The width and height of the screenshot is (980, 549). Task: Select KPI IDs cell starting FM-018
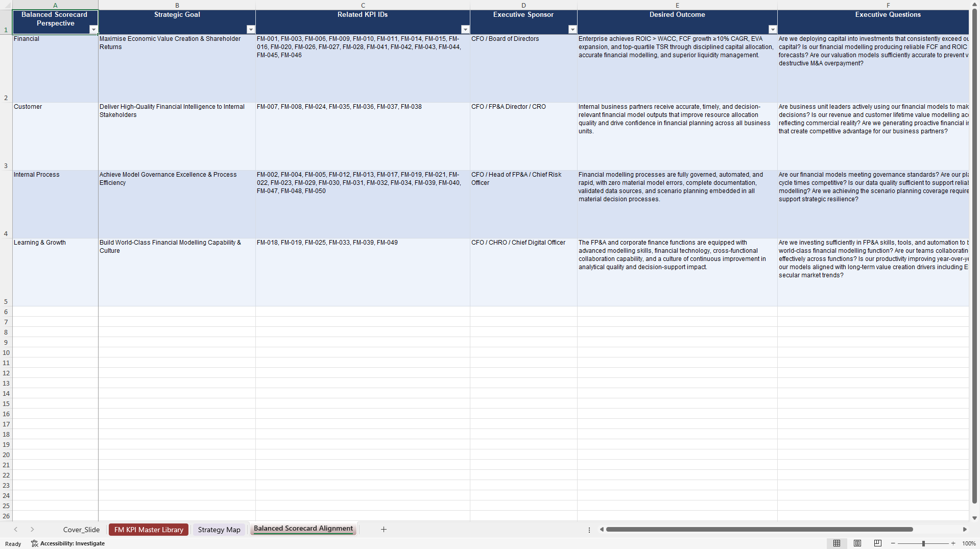click(x=363, y=272)
